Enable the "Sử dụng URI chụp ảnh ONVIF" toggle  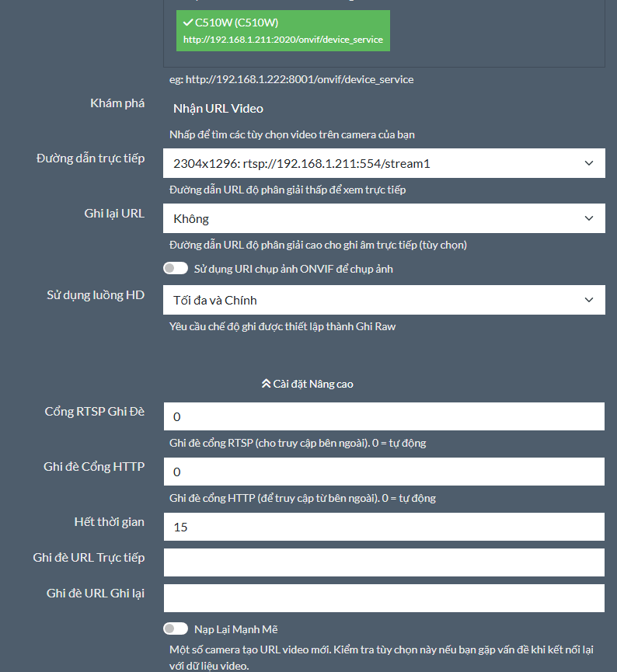coord(176,268)
